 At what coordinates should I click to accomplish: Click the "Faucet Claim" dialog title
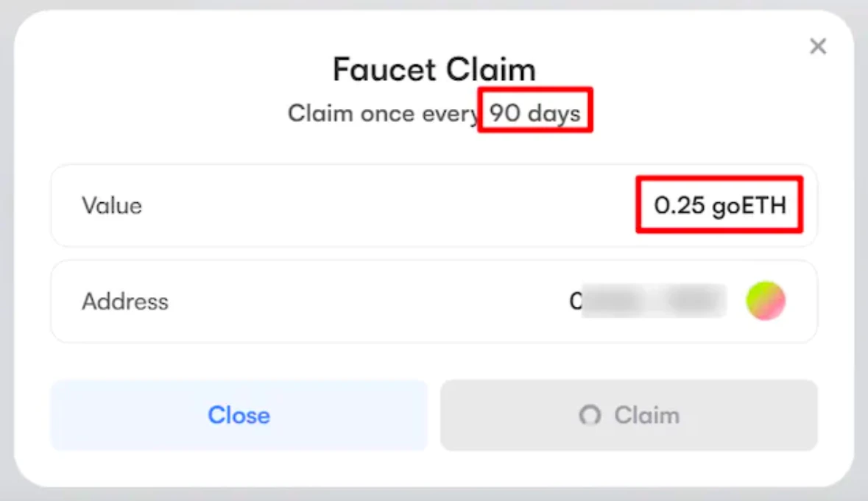coord(434,70)
